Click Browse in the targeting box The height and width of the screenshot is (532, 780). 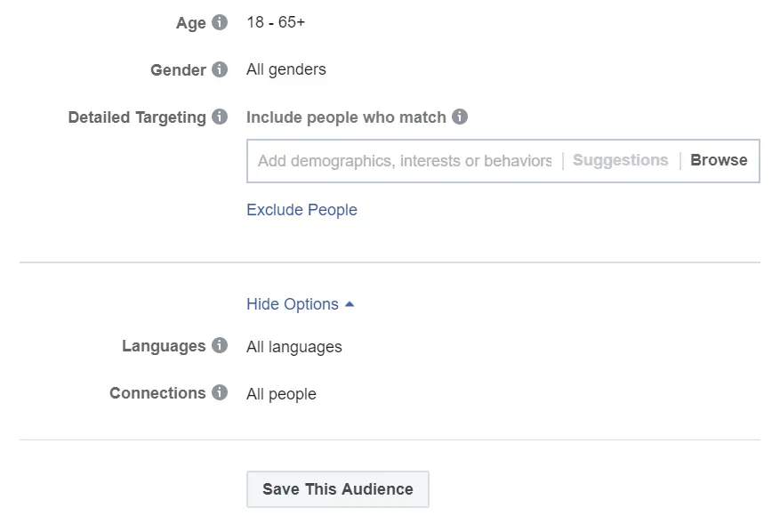(x=719, y=160)
